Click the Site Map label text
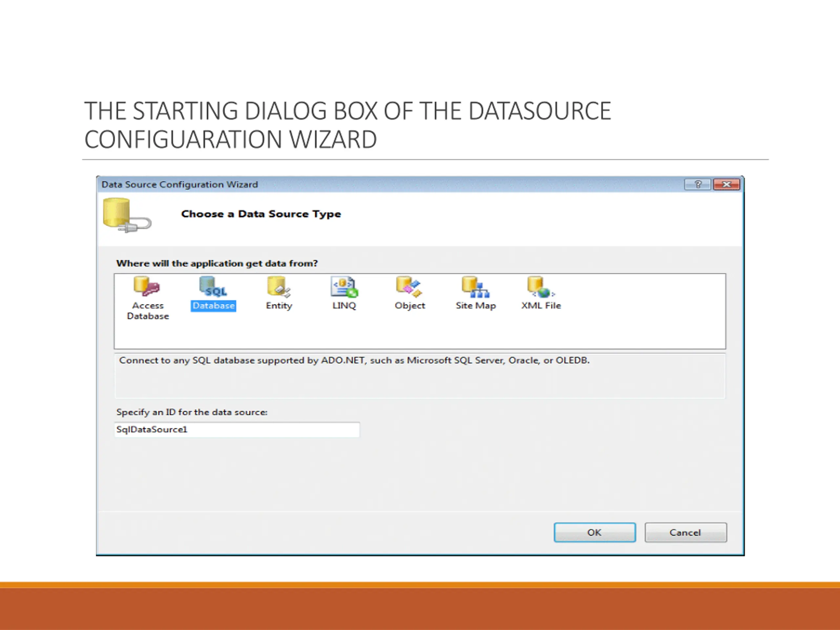 [x=476, y=306]
